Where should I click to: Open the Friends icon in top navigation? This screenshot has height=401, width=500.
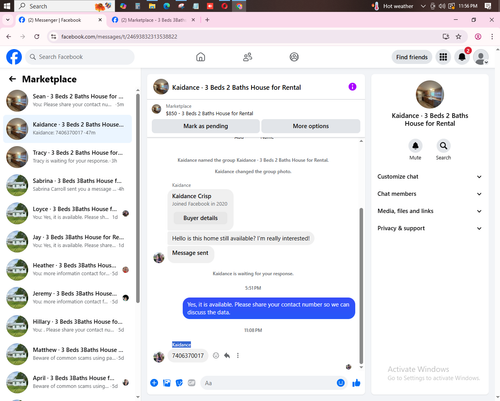[247, 57]
